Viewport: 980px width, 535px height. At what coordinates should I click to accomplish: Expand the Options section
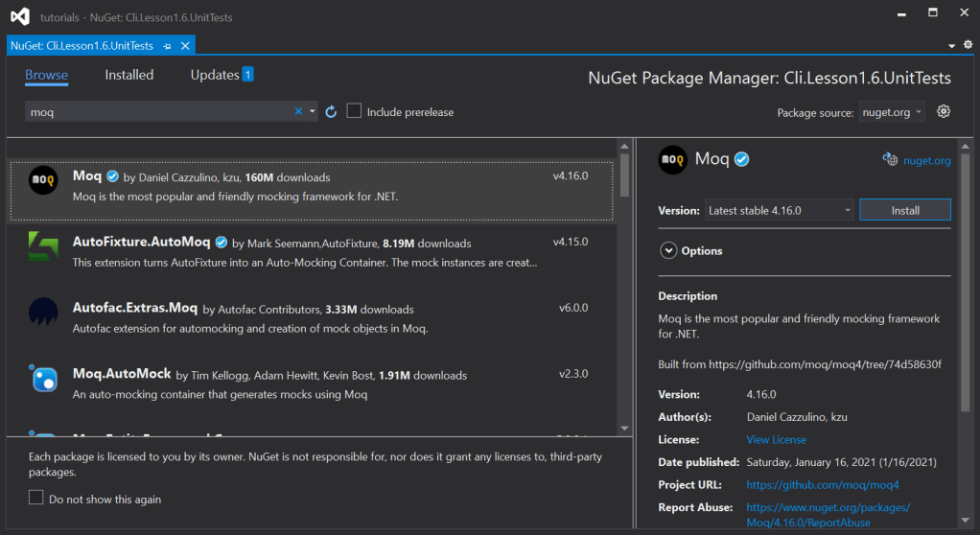[x=668, y=250]
